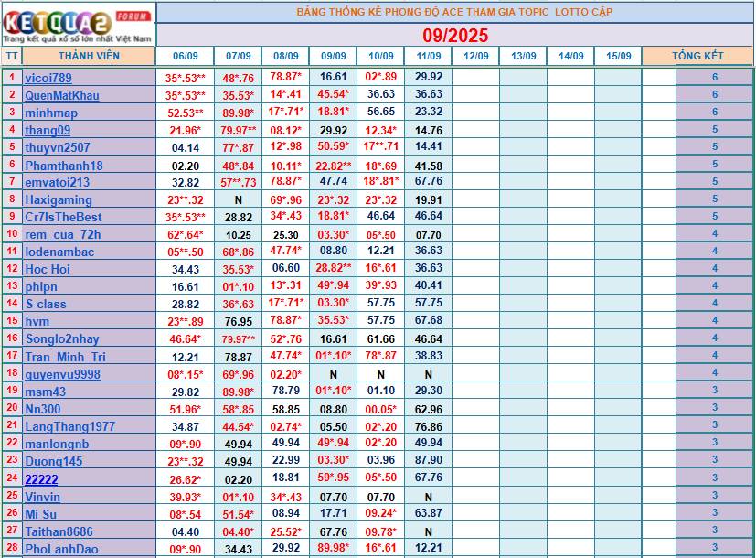Image resolution: width=756 pixels, height=558 pixels.
Task: Select the THÀNH VIÊN column header
Action: click(x=89, y=56)
